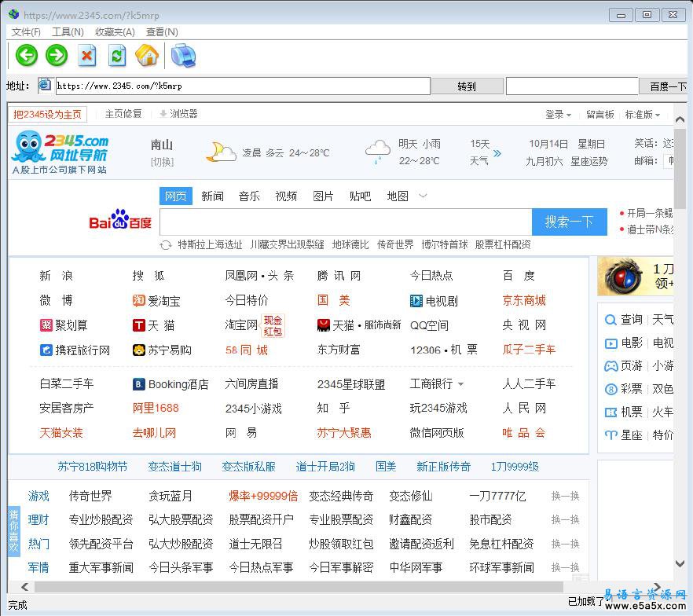Open 聚划算 icon link

(46, 325)
